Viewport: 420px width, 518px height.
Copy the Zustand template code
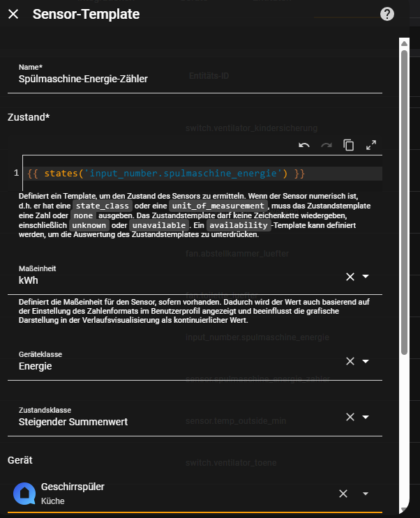(x=349, y=145)
